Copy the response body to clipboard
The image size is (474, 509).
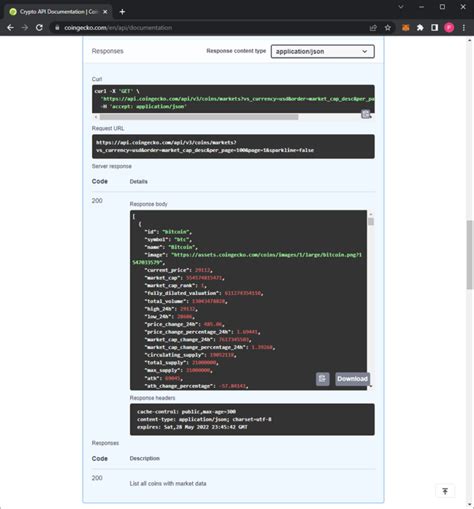pyautogui.click(x=322, y=379)
